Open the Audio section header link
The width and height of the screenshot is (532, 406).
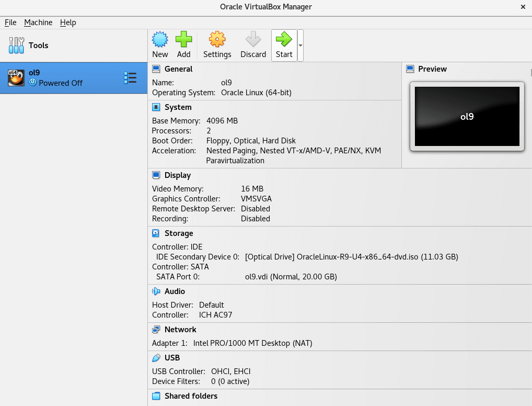[175, 291]
